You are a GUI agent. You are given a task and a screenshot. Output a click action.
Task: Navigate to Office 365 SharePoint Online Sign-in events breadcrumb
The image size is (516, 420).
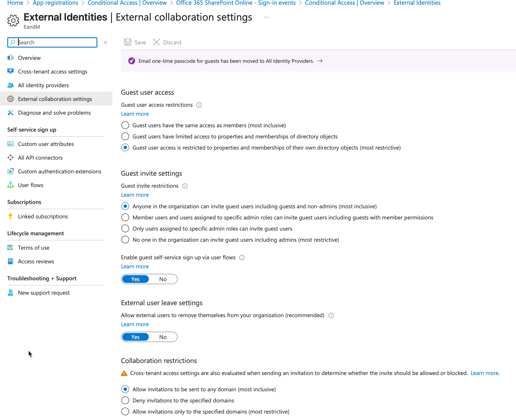pos(236,3)
